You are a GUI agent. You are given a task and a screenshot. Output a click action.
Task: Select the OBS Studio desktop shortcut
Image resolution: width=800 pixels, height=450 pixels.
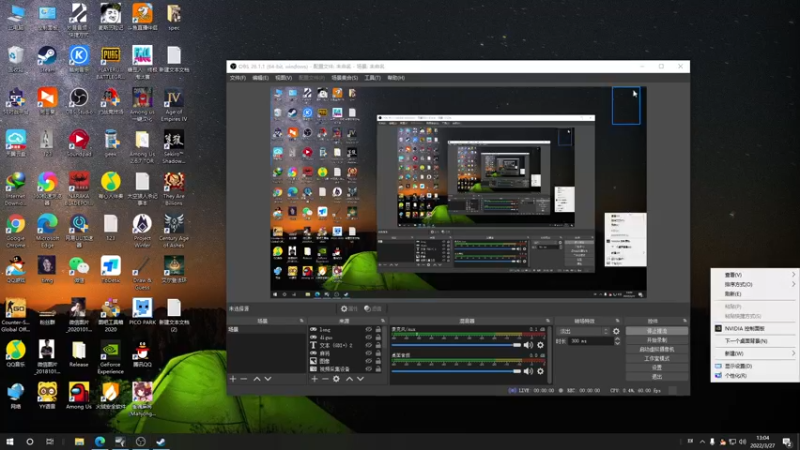79,101
